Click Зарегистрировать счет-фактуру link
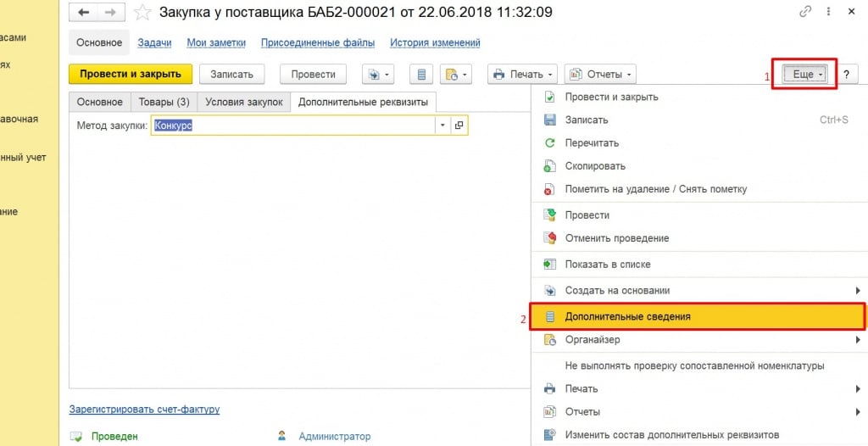Image resolution: width=868 pixels, height=446 pixels. 144,410
